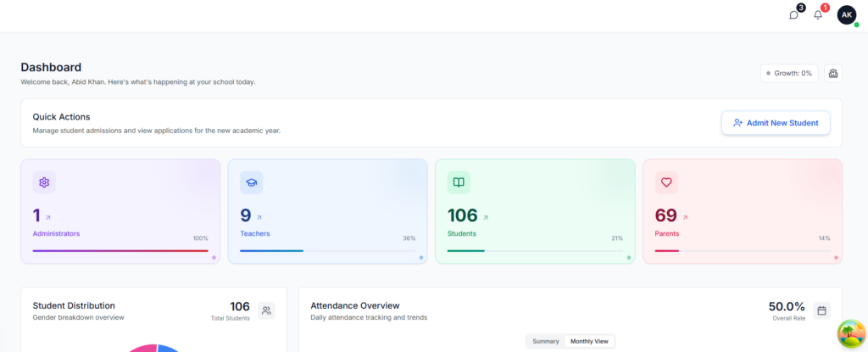Click the Administrators label
Screen dimensions: 868x352
coord(56,233)
